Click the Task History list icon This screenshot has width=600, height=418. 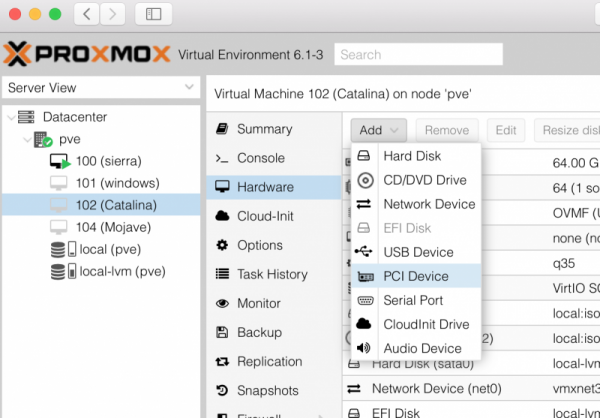click(x=222, y=274)
